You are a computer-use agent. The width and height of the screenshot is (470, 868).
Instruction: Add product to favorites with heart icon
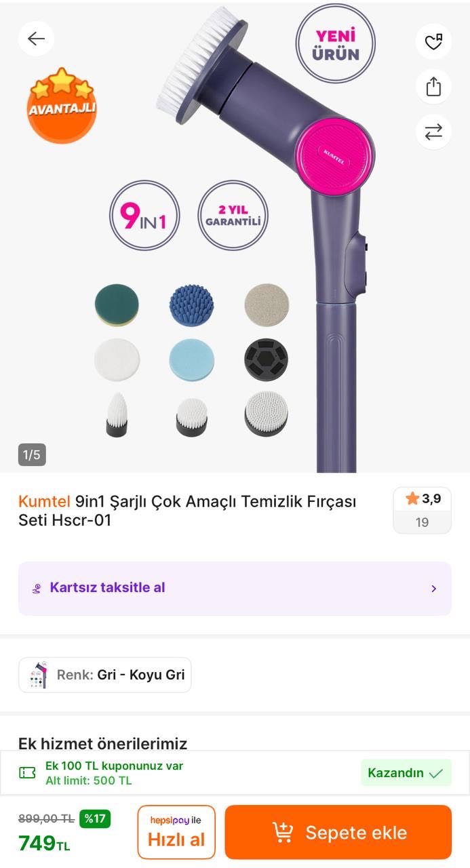[433, 42]
